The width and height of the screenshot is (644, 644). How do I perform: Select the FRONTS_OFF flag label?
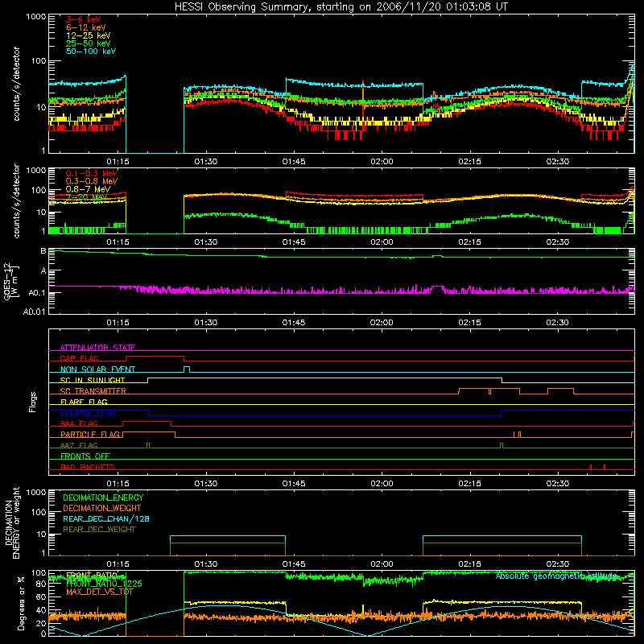pos(85,456)
